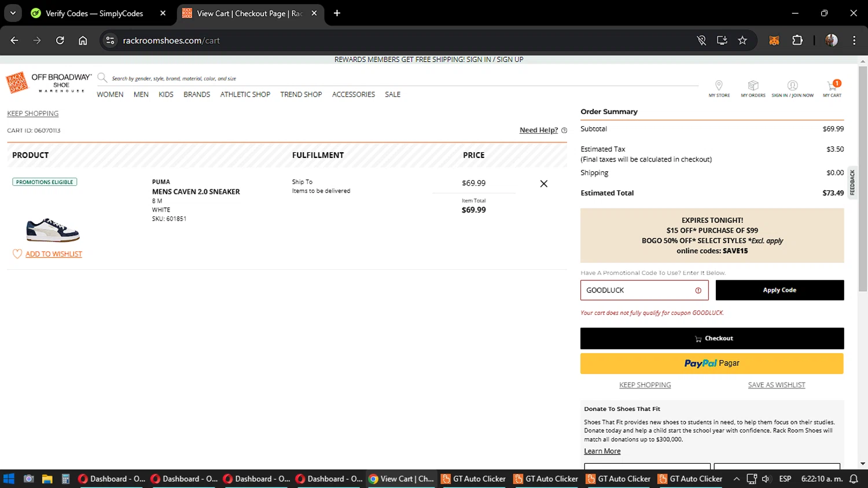Open the ACCESSORIES menu

click(354, 94)
